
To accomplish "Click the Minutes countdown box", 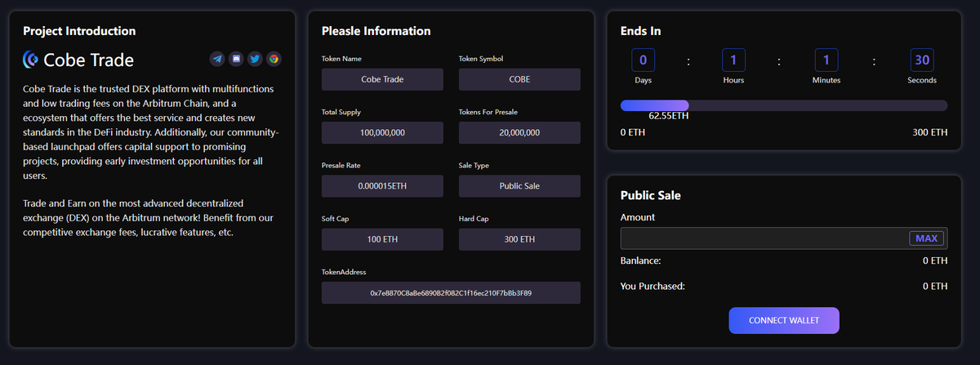I will pyautogui.click(x=826, y=60).
